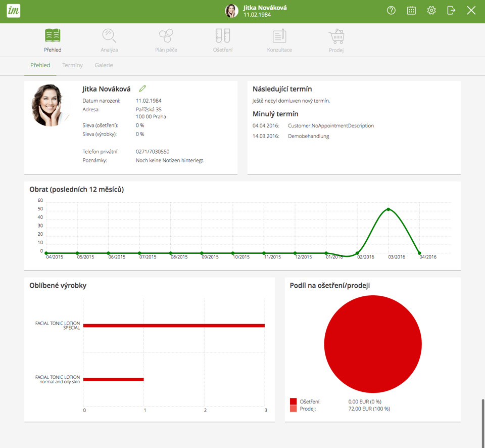
Task: Select the Přehled book icon
Action: (x=53, y=35)
